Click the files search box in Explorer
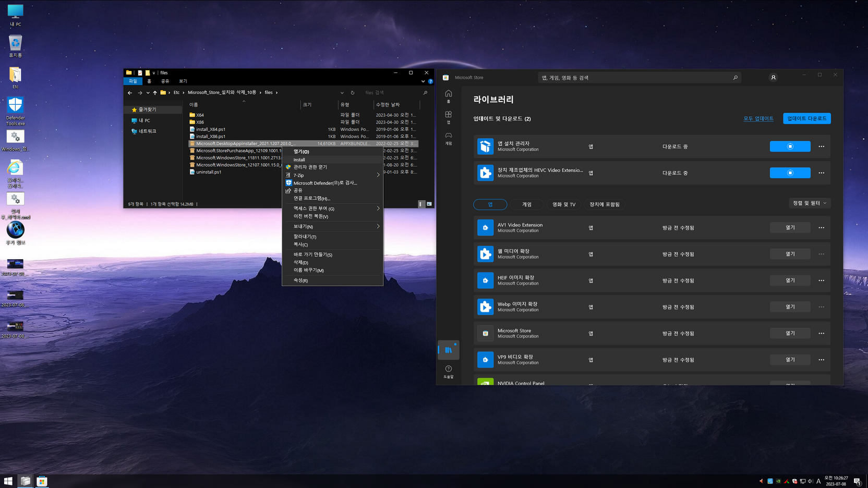The image size is (868, 488). coord(392,93)
